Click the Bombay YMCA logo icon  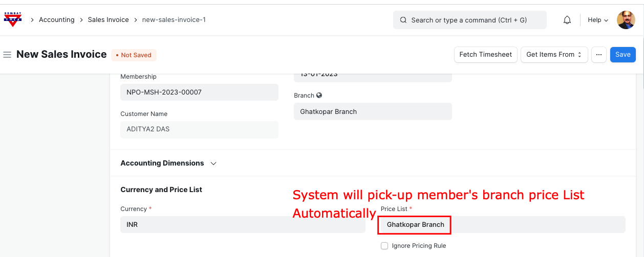point(13,19)
